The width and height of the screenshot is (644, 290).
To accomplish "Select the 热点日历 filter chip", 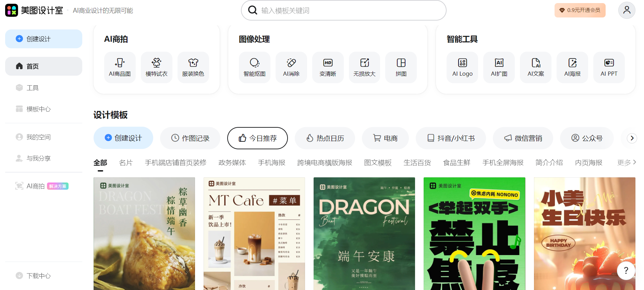I will coord(325,138).
